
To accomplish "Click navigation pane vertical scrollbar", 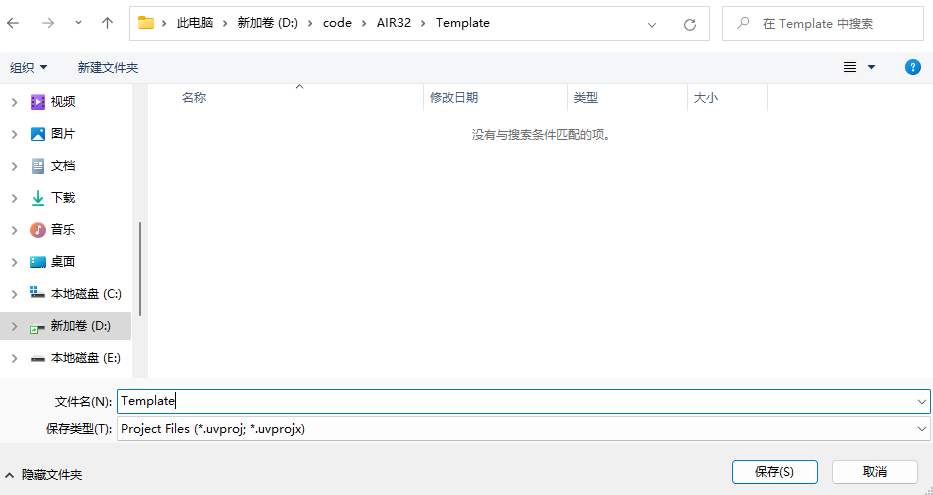I will click(x=140, y=269).
